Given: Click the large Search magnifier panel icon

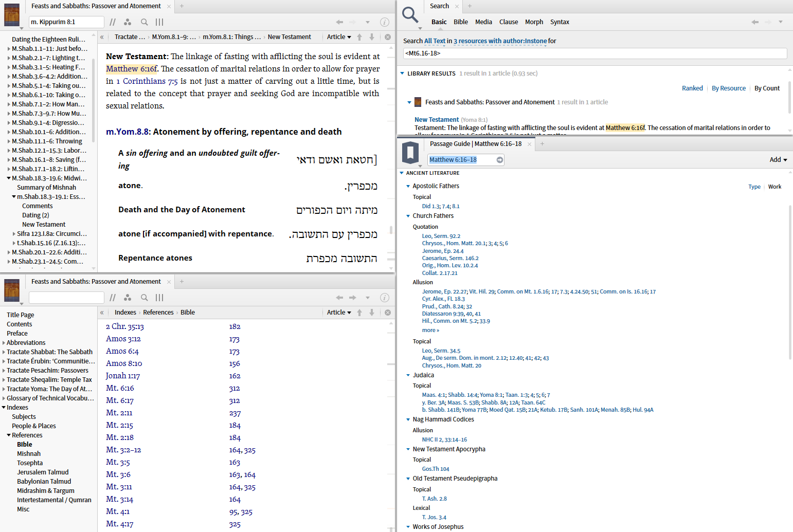Looking at the screenshot, I should point(410,15).
